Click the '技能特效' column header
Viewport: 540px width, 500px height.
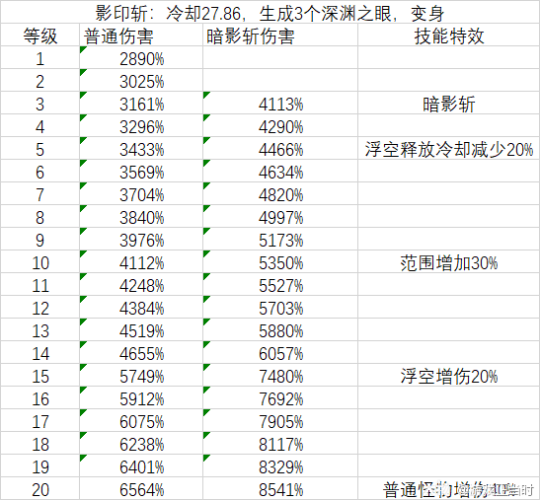449,35
